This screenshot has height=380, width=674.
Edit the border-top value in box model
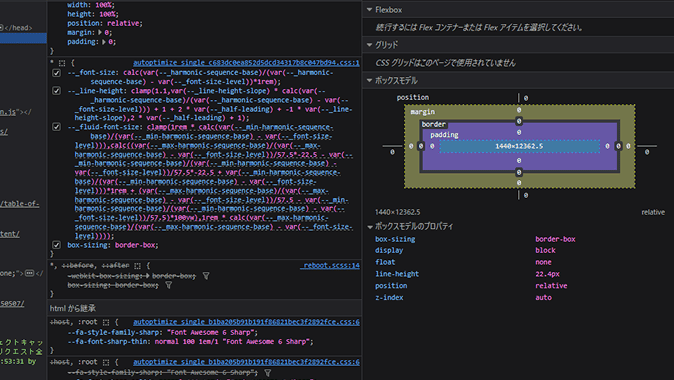(x=519, y=121)
